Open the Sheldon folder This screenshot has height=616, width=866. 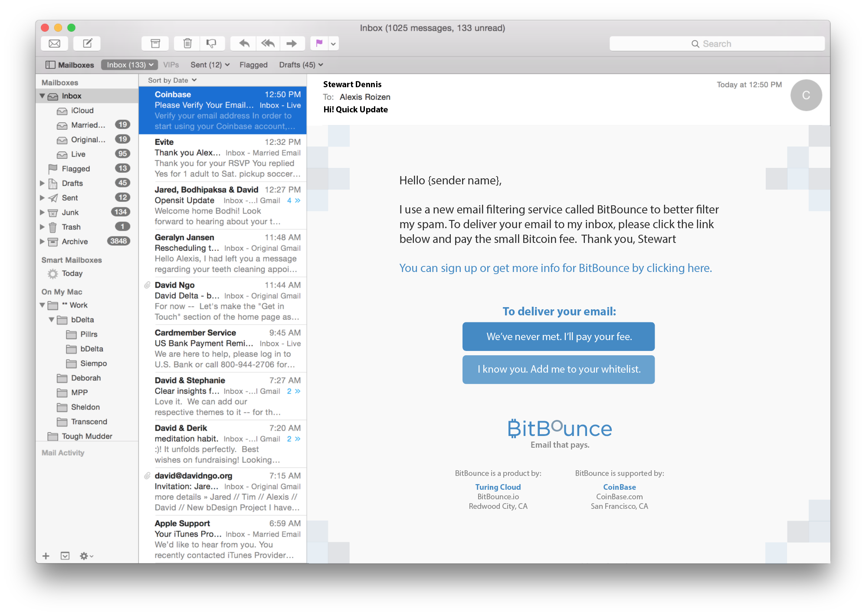coord(87,407)
